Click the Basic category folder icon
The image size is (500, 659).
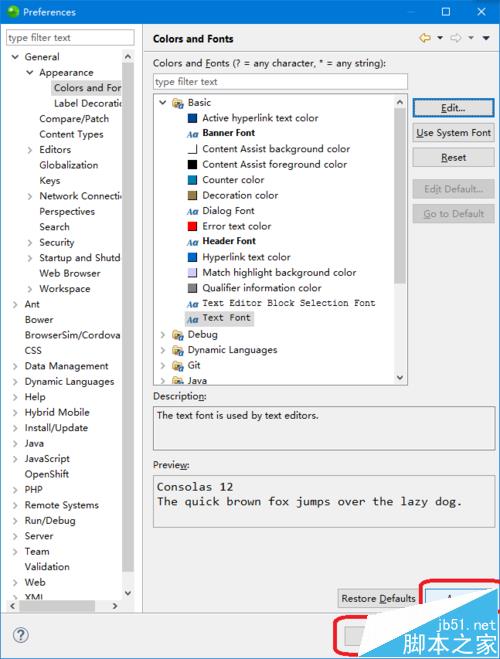(178, 103)
